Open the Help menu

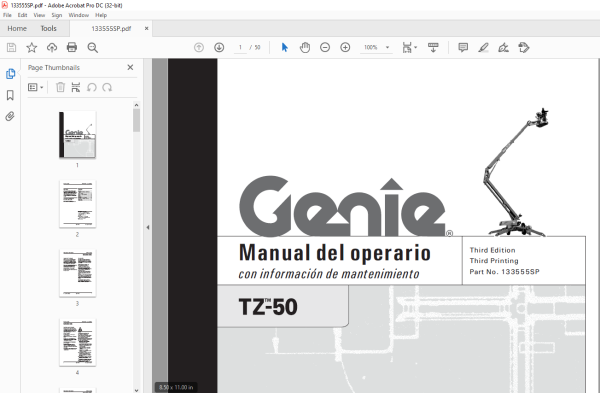point(101,15)
